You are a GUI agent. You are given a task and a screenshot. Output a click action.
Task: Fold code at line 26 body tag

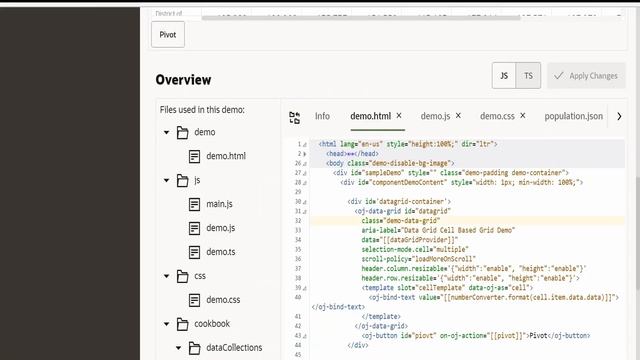coord(305,164)
